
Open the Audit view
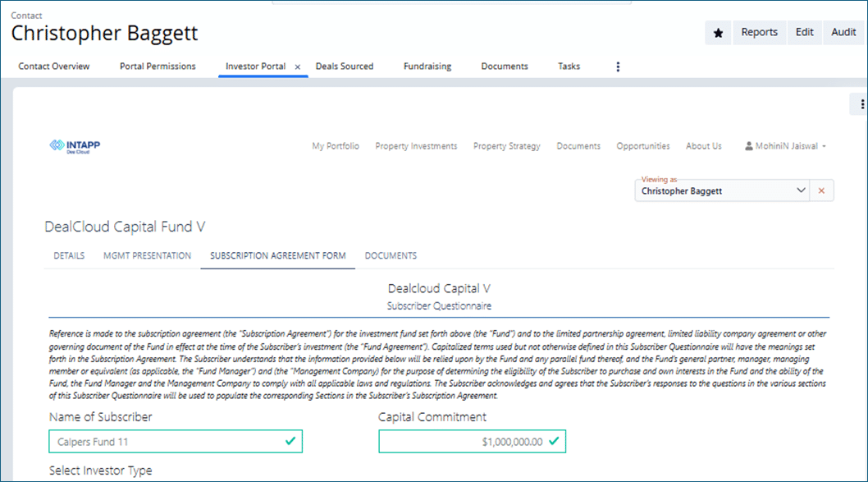tap(843, 33)
